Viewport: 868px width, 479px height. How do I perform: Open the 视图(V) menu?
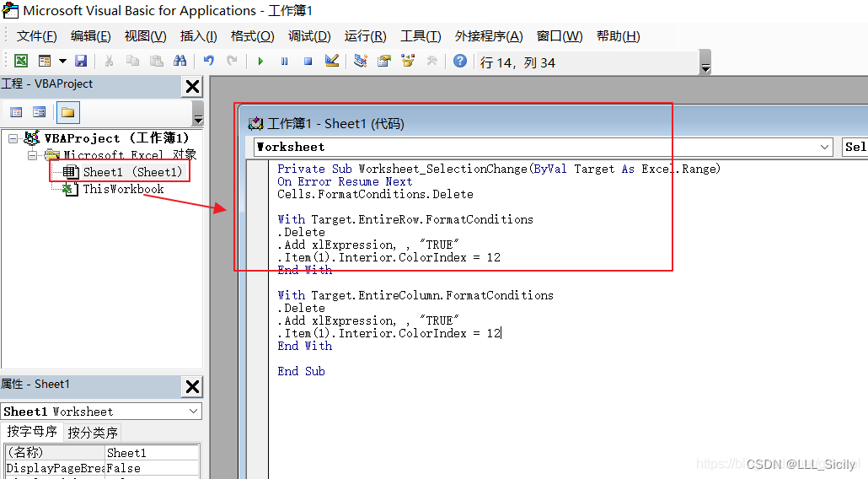coord(145,36)
